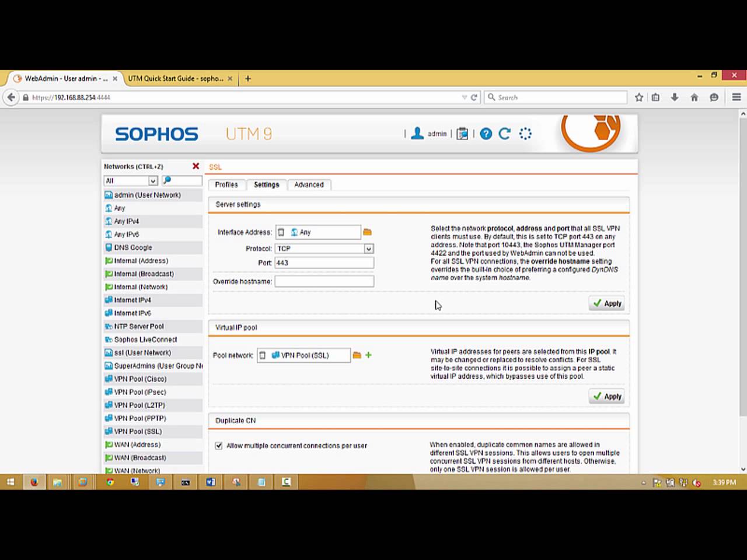Click the Firefox chat bubble icon

[x=714, y=97]
